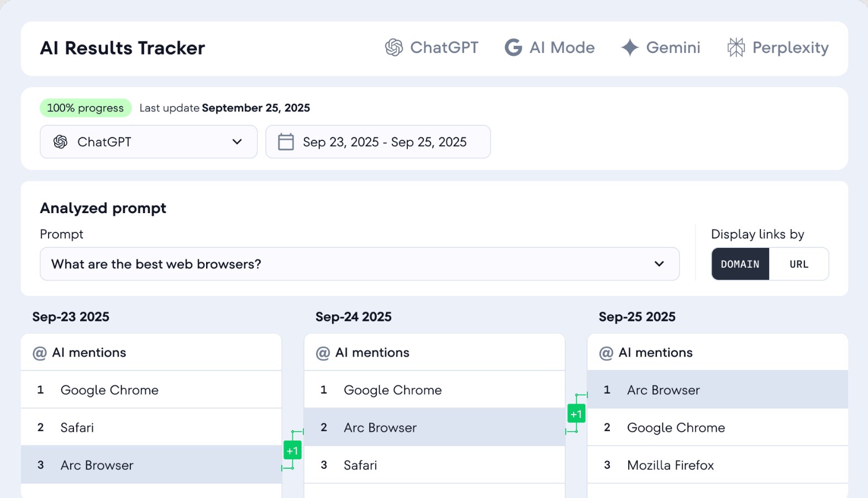Click the Perplexity logo icon
This screenshot has width=868, height=498.
(x=736, y=47)
